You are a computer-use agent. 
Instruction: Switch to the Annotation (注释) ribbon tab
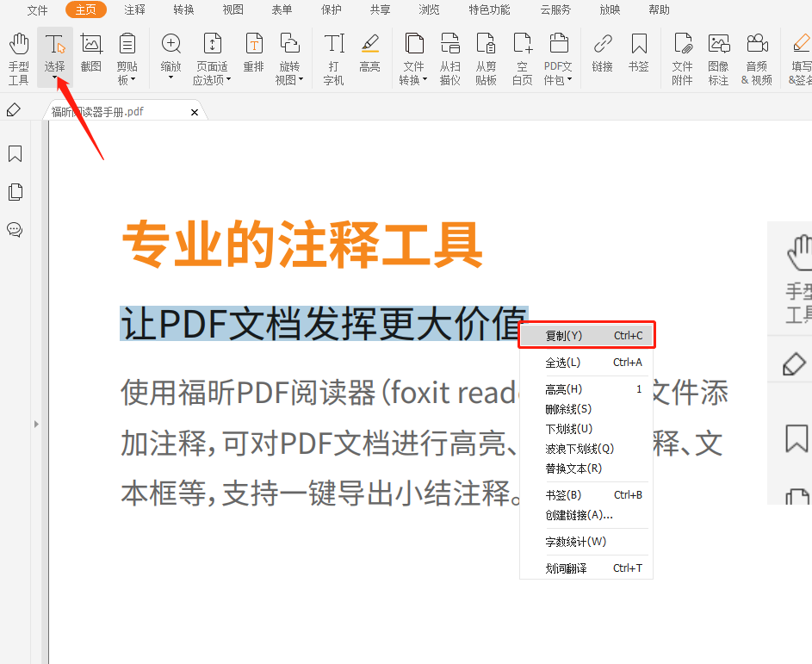(x=134, y=10)
